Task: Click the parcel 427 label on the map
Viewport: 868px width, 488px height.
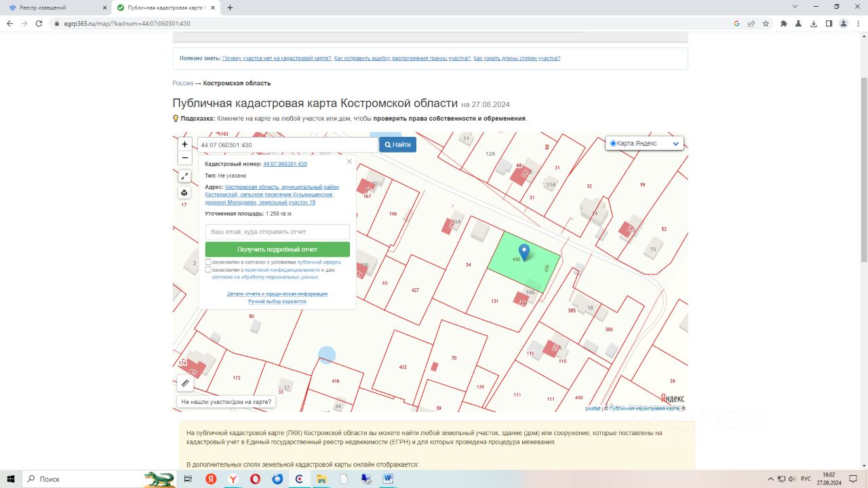Action: 415,290
